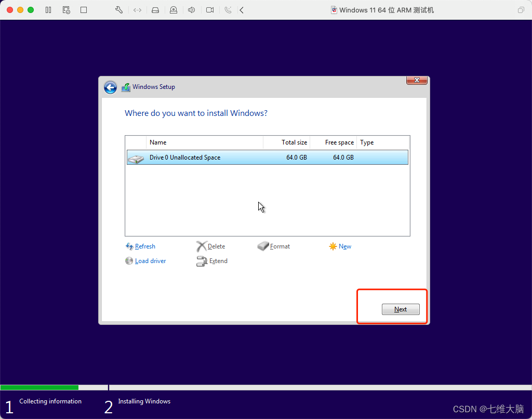
Task: Create a New partition link
Action: [x=345, y=246]
